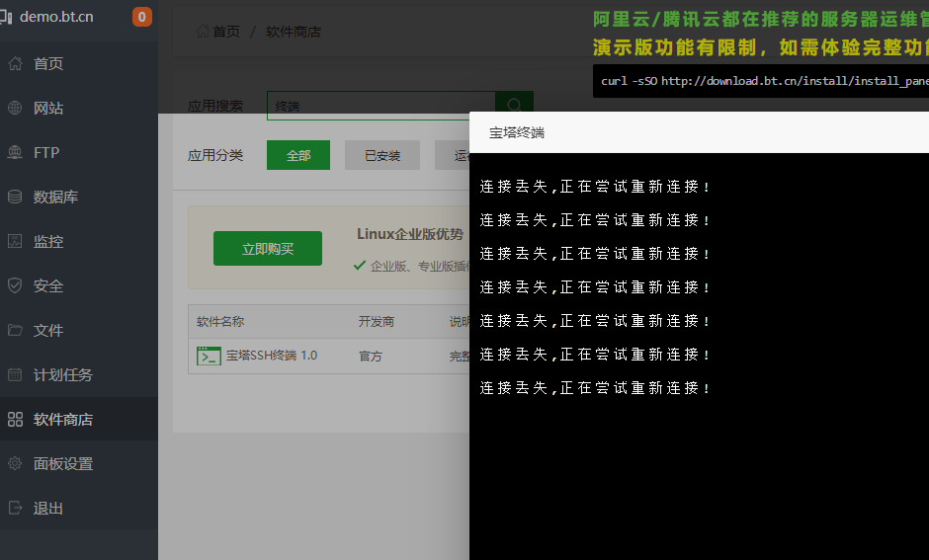Click the 软件名称 column header
The width and height of the screenshot is (929, 560).
click(220, 321)
